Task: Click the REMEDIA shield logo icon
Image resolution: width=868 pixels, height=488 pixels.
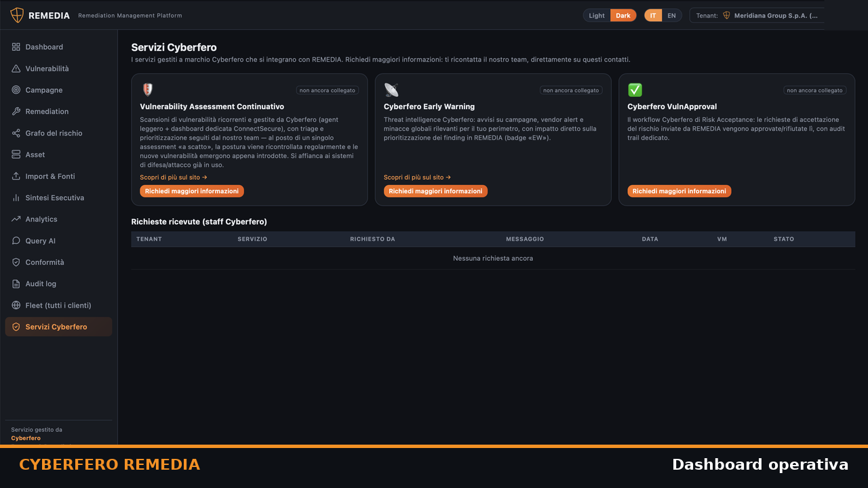Action: tap(17, 16)
